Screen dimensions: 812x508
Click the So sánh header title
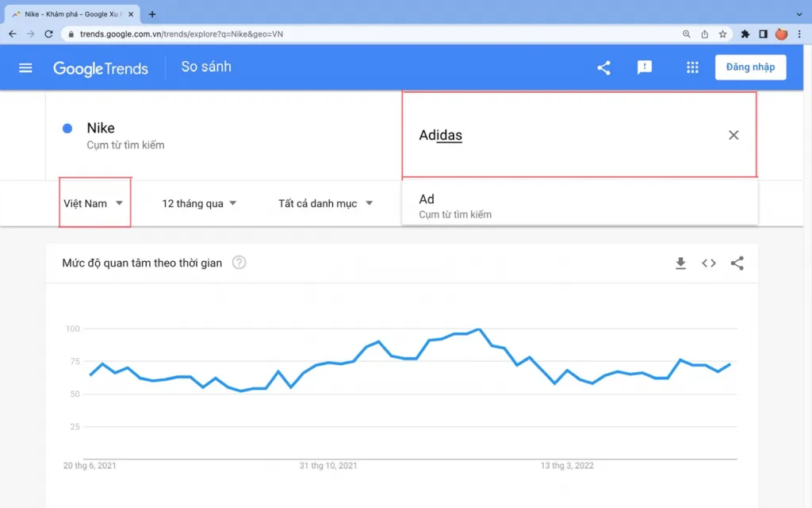(206, 67)
